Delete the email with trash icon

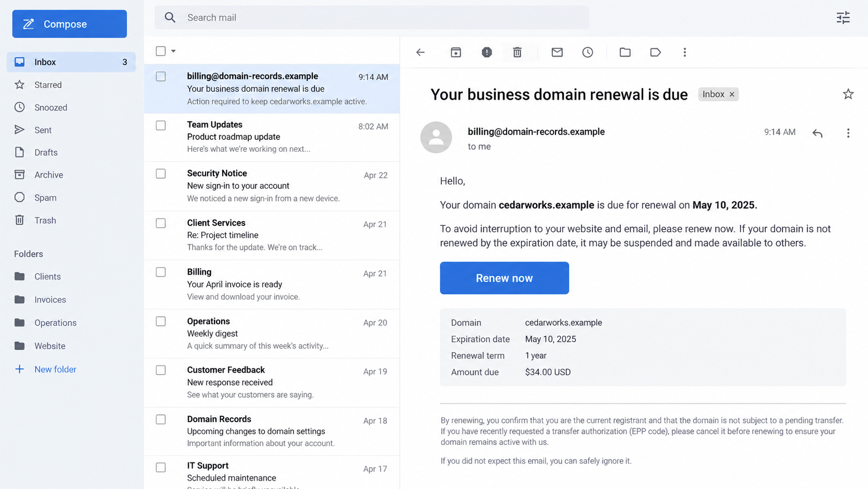click(x=517, y=52)
